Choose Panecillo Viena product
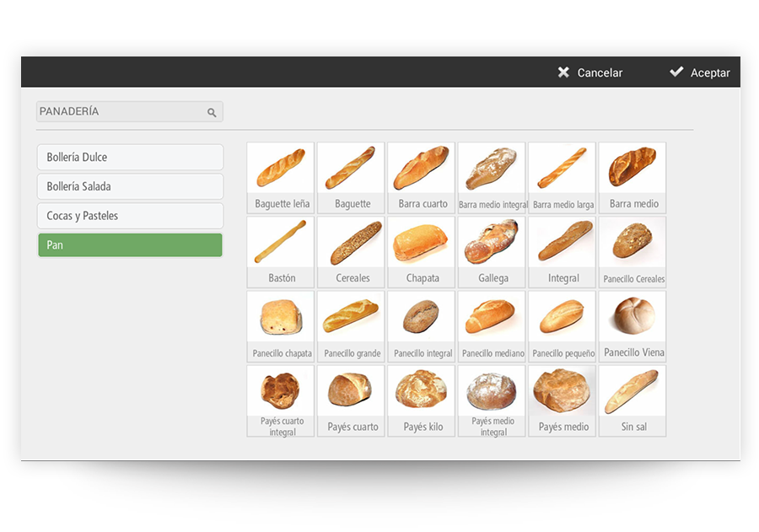This screenshot has width=759, height=532. tap(632, 326)
